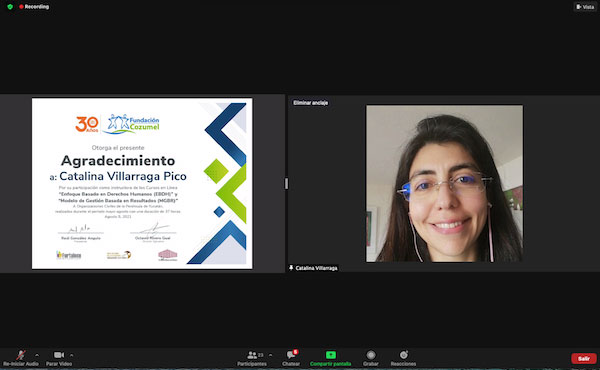Click the green encryption shield icon
The width and height of the screenshot is (600, 370).
pos(10,7)
